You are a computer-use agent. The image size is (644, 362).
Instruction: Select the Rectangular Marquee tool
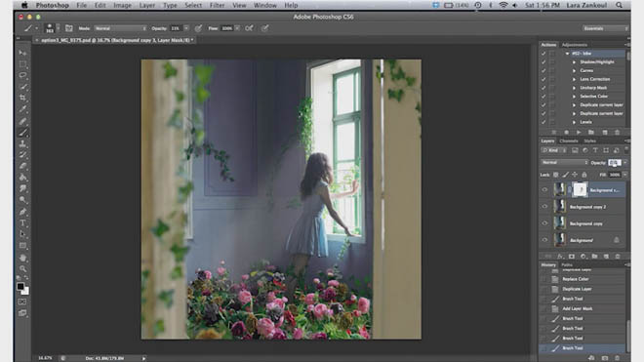22,64
